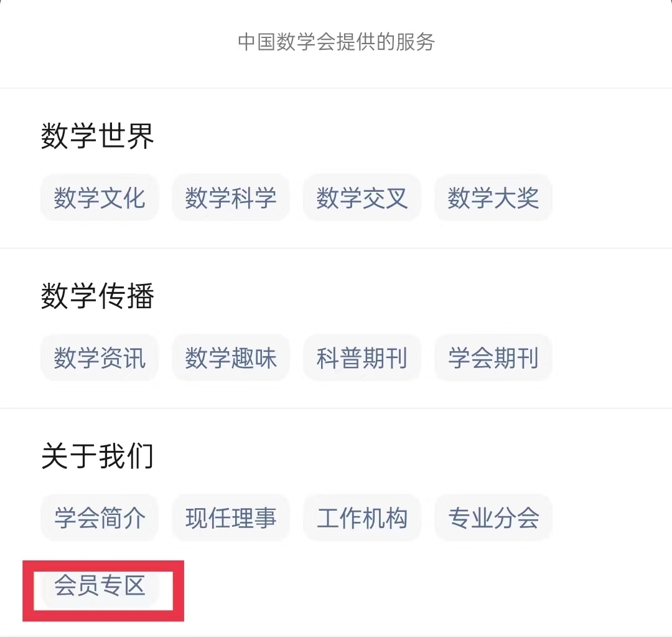Click the 中国数学会提供的服务 header title
672x637 pixels.
(336, 42)
